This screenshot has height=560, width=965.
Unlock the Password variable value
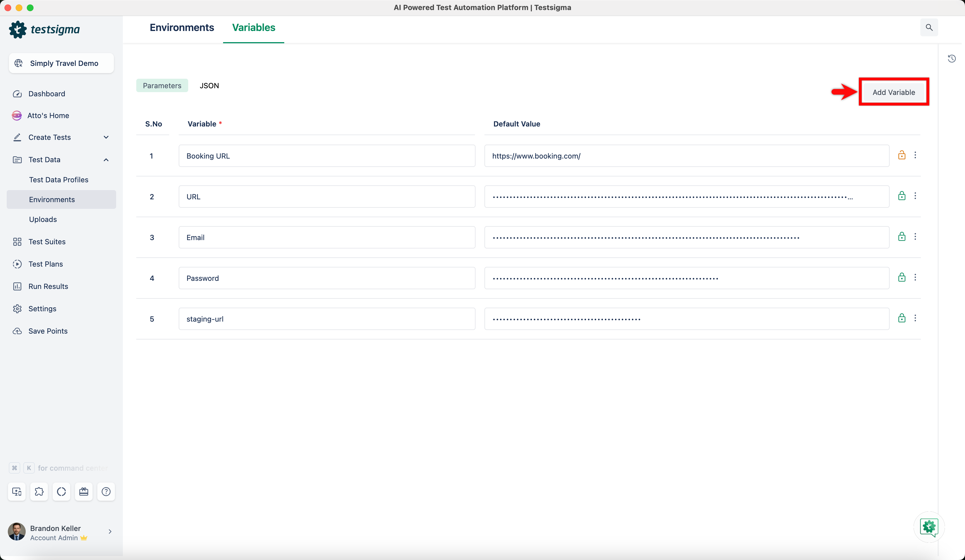[x=902, y=277]
